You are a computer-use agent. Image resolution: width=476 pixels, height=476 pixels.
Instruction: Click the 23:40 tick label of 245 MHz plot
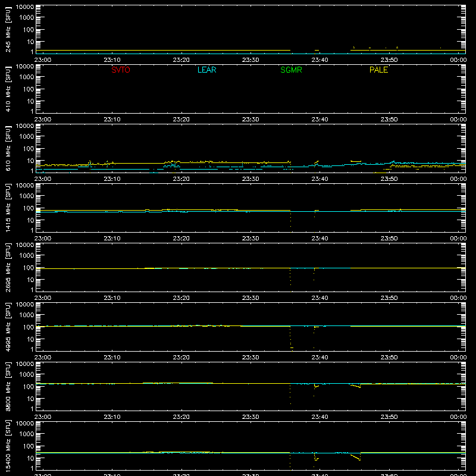point(320,60)
